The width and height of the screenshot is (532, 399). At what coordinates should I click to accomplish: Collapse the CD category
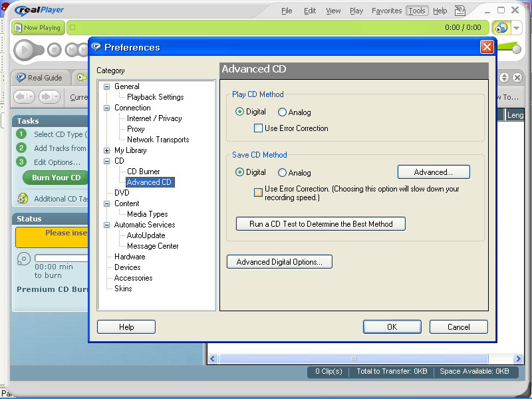tap(106, 161)
